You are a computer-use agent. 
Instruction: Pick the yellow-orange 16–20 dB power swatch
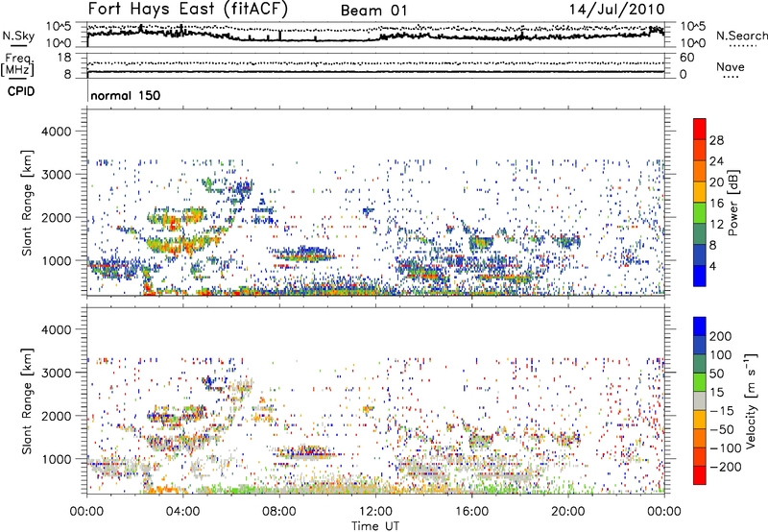(x=700, y=192)
